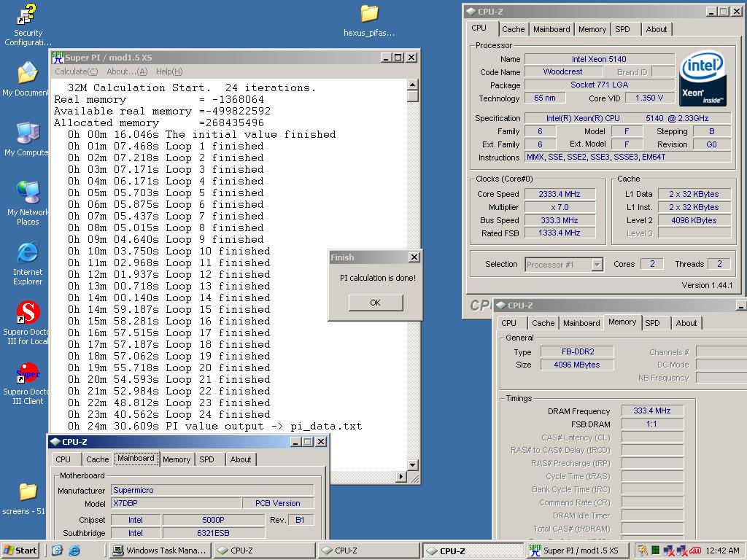Click OK in the Finish dialog
Viewport: 747px width, 560px height.
coord(376,303)
